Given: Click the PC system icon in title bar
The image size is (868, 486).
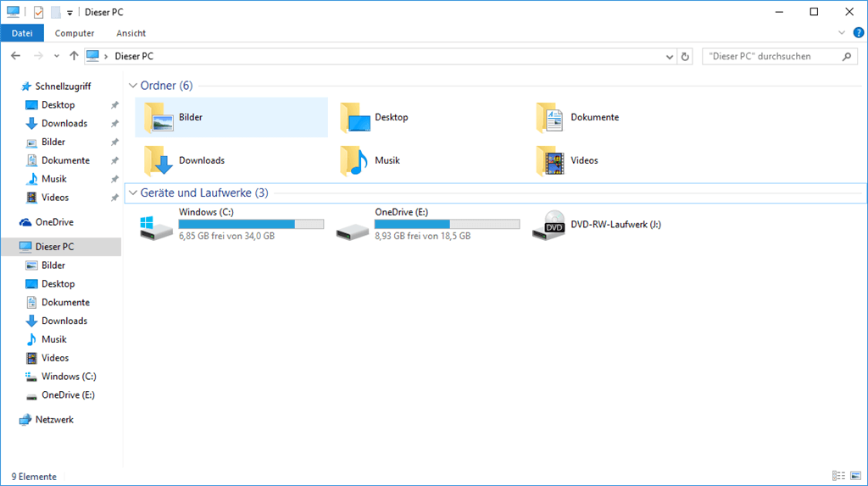Looking at the screenshot, I should 14,12.
